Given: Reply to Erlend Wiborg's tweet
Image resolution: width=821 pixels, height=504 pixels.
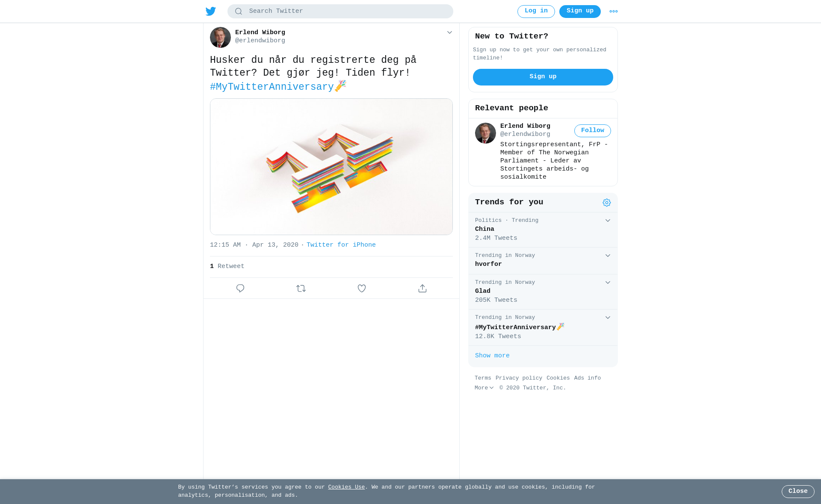Looking at the screenshot, I should click(240, 289).
